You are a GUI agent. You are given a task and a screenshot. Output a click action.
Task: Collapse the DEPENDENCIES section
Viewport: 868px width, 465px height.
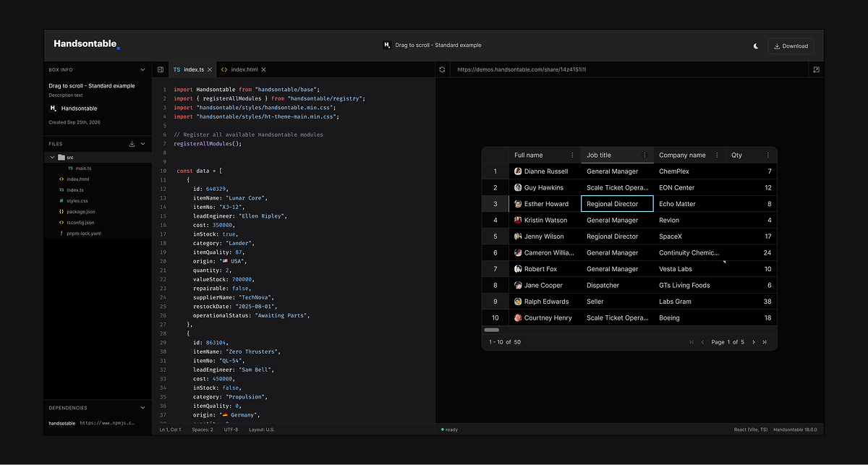(142, 408)
